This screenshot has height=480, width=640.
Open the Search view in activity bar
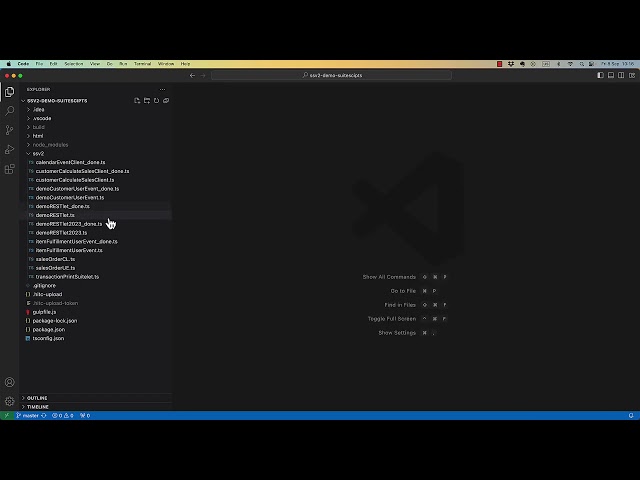(x=9, y=111)
